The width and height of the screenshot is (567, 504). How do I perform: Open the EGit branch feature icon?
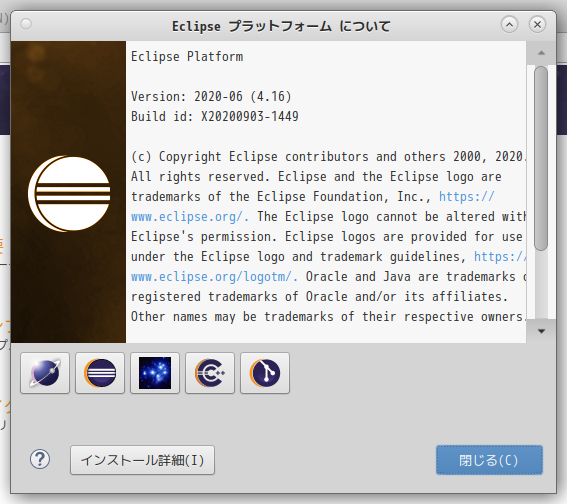tap(265, 373)
